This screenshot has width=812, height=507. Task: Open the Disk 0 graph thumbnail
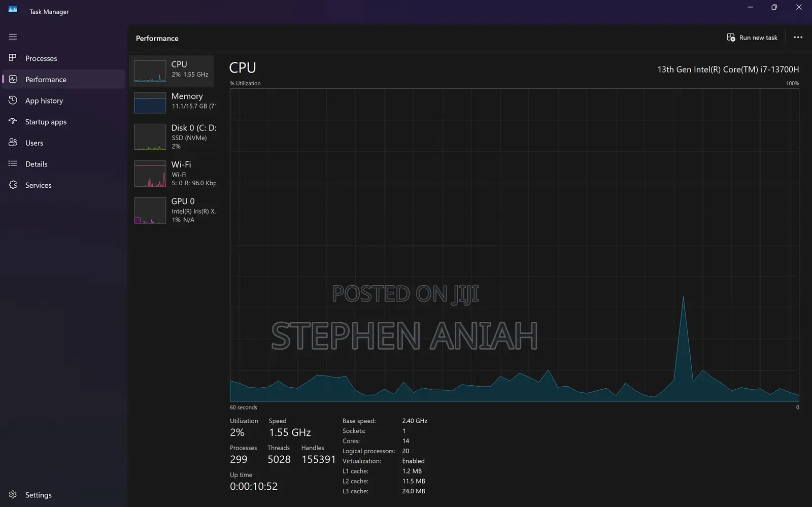point(150,137)
